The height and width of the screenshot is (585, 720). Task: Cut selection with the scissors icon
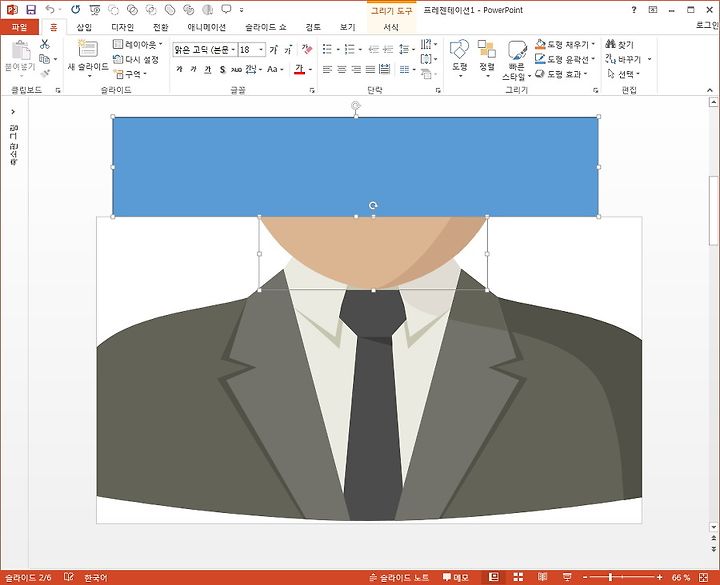[x=45, y=44]
